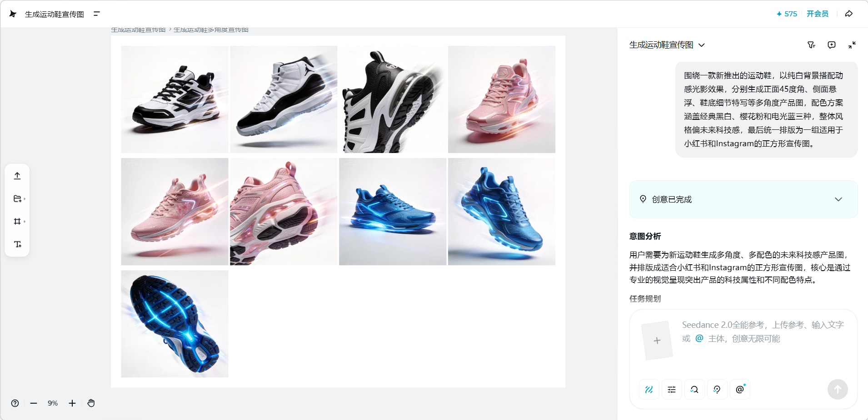
Task: Click the upload icon in left toolbar
Action: [x=17, y=176]
